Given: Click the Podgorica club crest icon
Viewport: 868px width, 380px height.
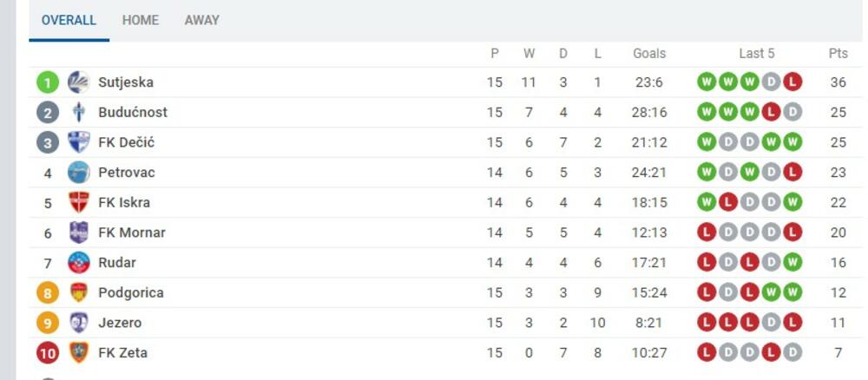Looking at the screenshot, I should (78, 292).
